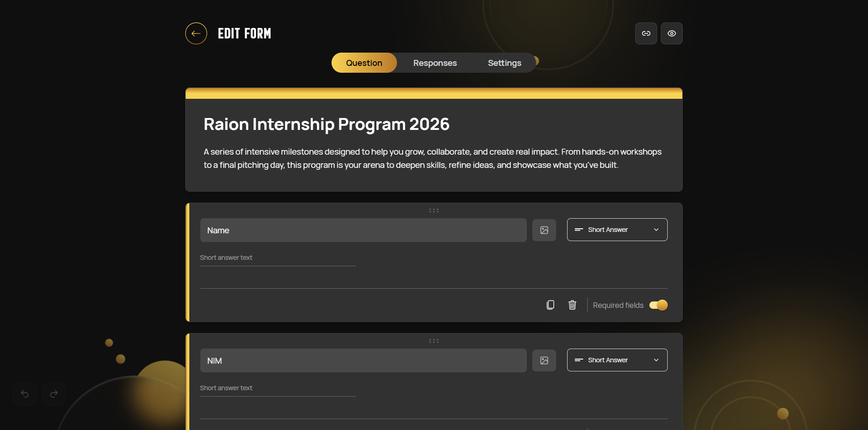Grab the drag handle dots above the NIM question

434,341
